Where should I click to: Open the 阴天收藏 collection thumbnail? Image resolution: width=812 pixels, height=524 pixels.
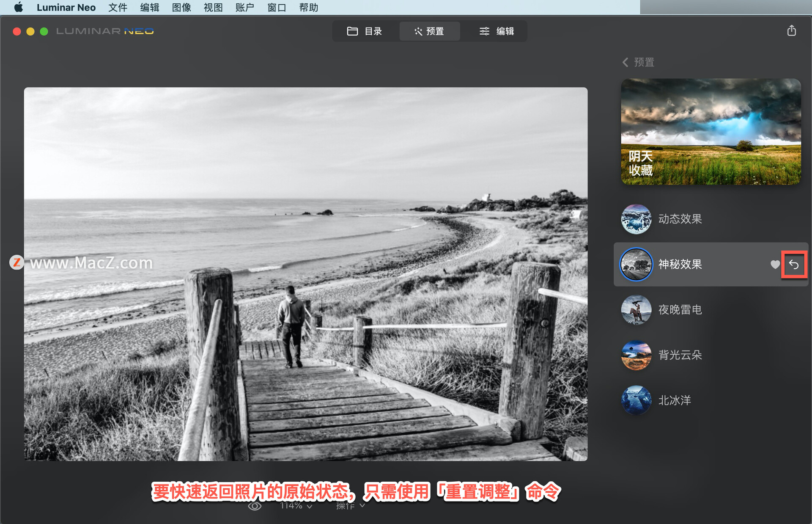coord(711,132)
